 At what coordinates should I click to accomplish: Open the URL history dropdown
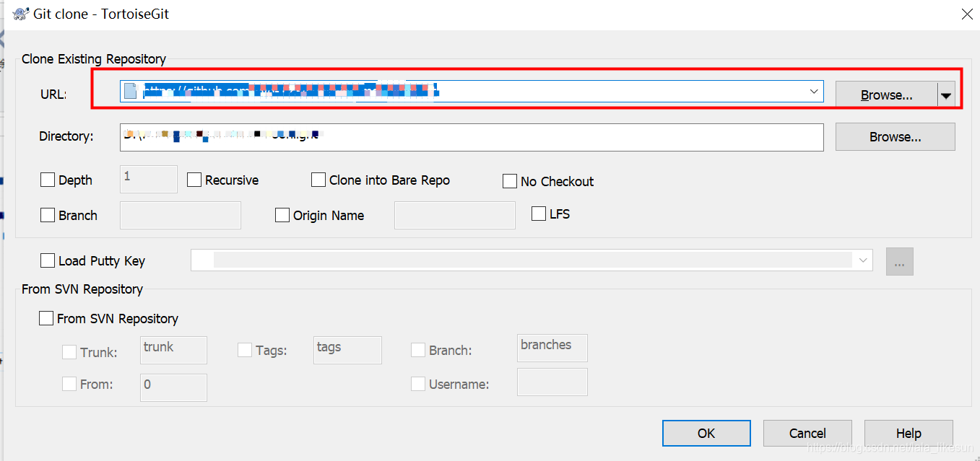pos(814,91)
